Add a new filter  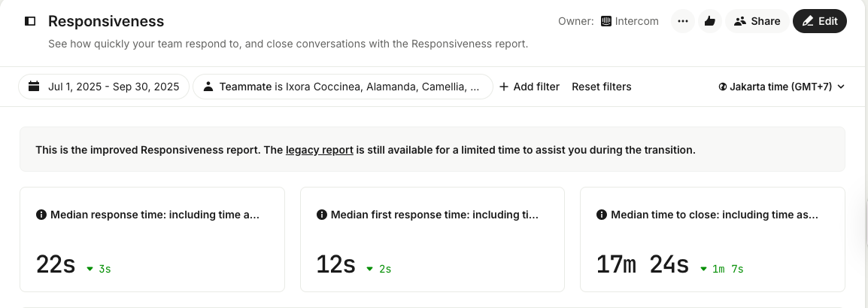(x=530, y=87)
